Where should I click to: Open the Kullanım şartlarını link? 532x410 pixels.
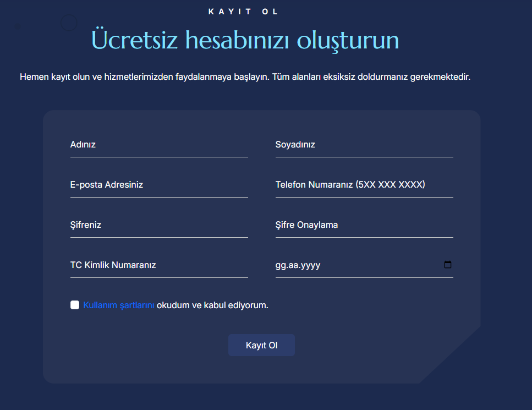pyautogui.click(x=119, y=305)
